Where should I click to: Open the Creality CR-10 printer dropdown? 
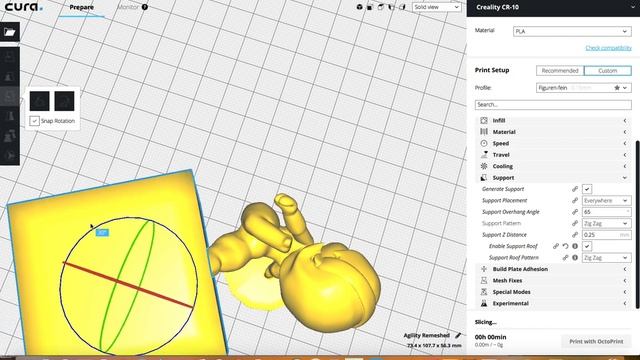click(553, 7)
